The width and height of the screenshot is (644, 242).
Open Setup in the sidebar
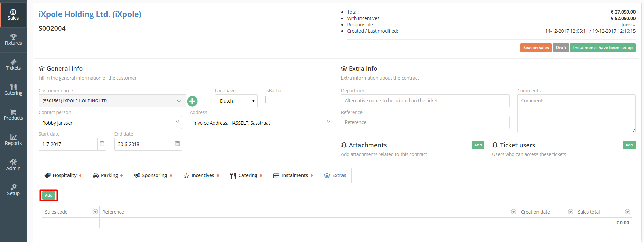13,190
